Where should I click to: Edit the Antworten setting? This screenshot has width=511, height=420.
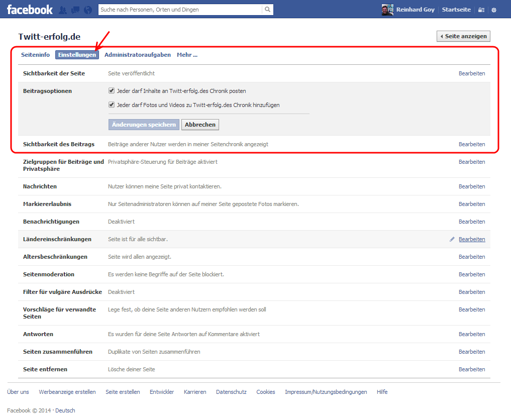(x=472, y=334)
